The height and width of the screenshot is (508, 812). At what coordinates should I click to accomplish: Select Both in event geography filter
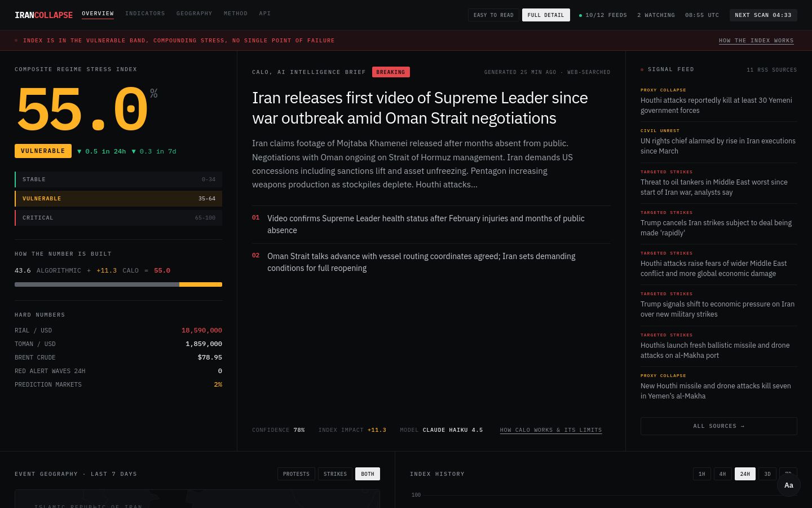click(368, 474)
